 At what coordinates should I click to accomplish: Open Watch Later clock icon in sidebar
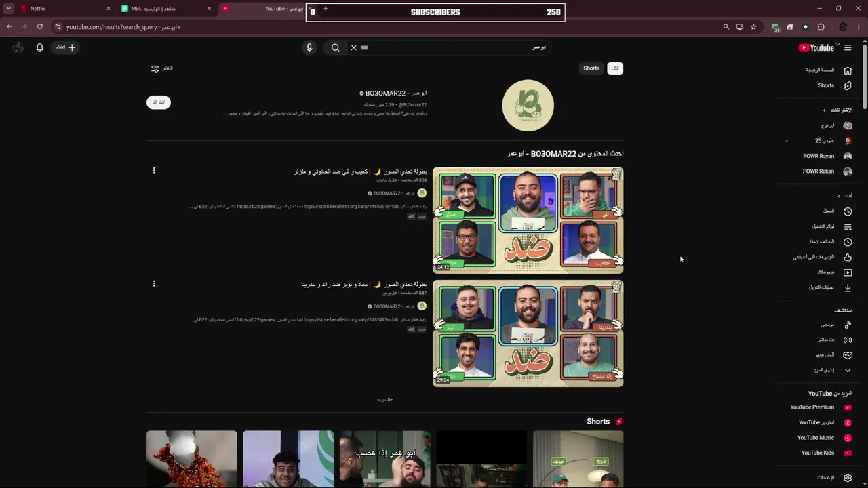tap(848, 242)
